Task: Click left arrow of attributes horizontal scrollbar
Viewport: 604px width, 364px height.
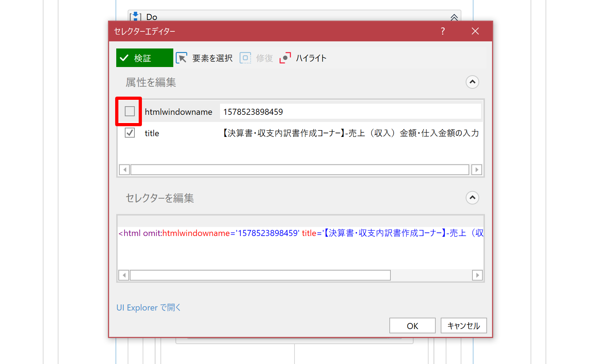Action: [124, 170]
